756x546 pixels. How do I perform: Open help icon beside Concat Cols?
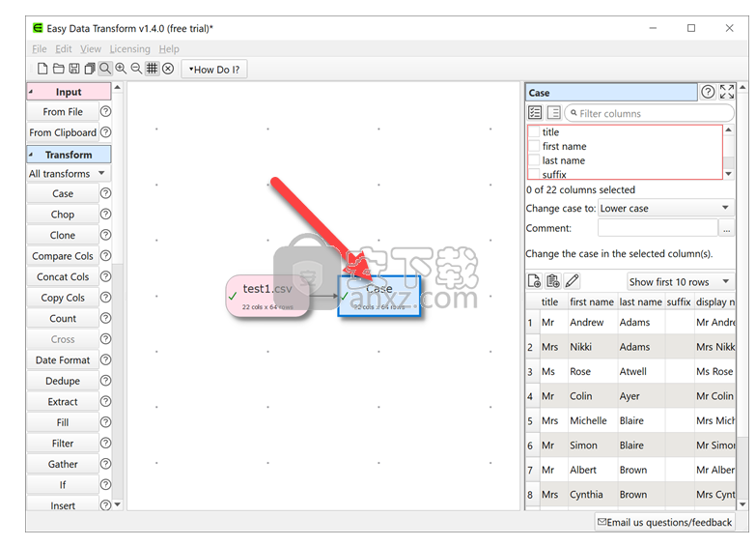pos(105,276)
